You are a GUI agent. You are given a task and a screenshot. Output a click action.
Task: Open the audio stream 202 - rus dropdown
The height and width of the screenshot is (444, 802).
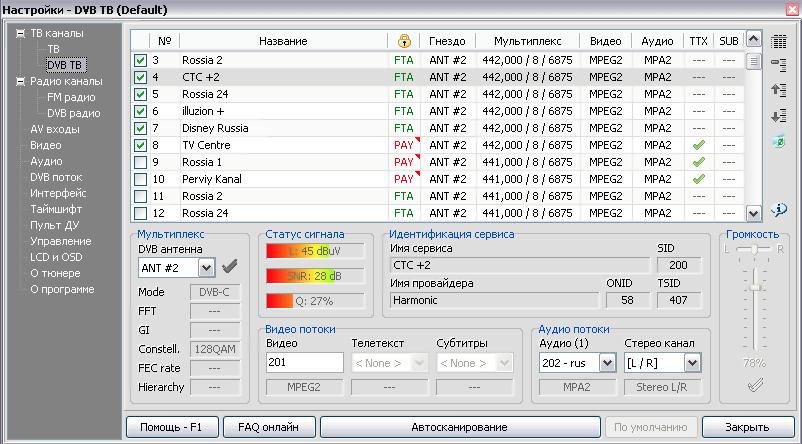(608, 363)
